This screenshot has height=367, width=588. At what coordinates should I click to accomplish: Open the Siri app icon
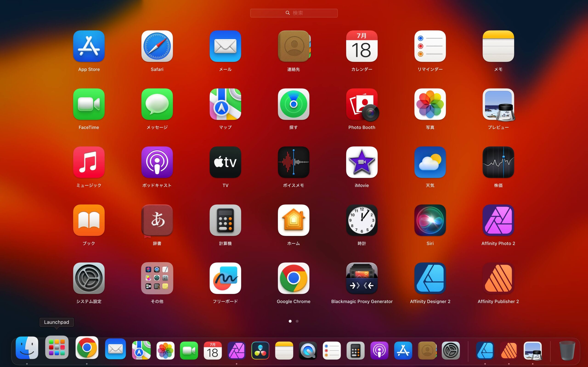pos(430,220)
